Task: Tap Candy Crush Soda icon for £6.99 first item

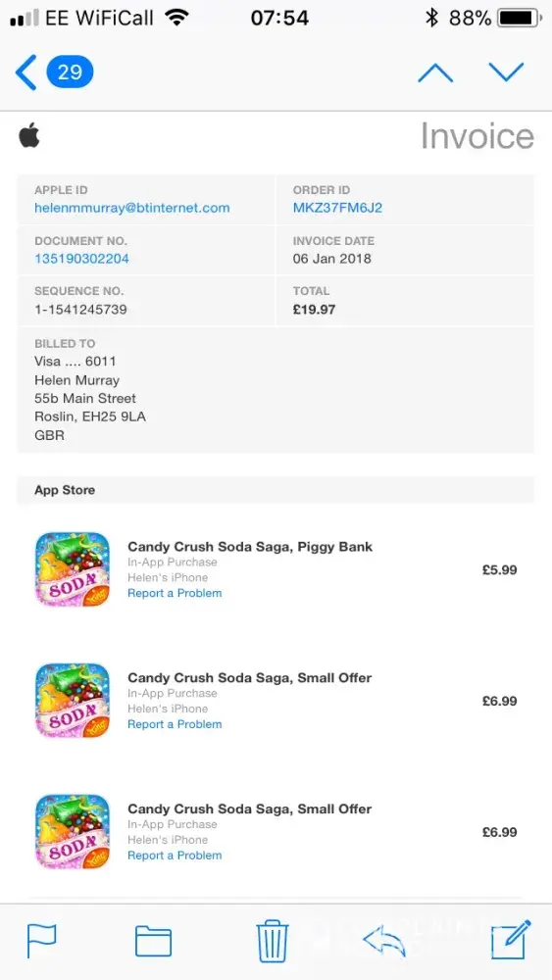Action: pos(73,701)
